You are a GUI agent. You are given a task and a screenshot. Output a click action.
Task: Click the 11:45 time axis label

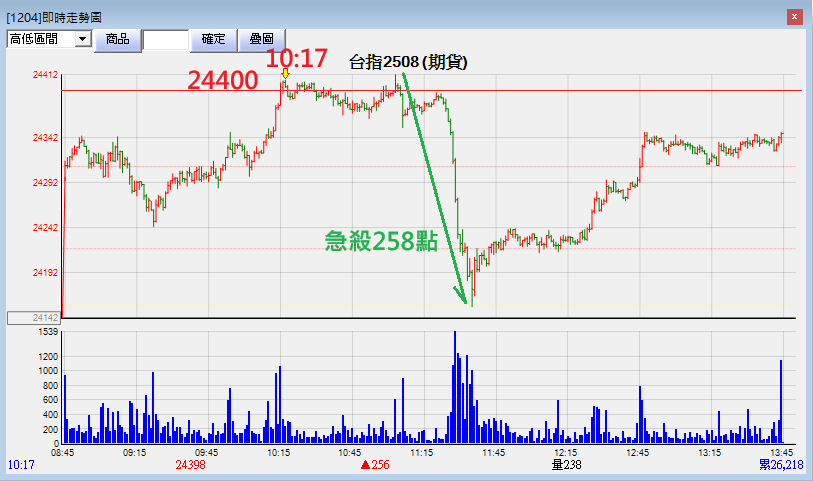[x=493, y=453]
